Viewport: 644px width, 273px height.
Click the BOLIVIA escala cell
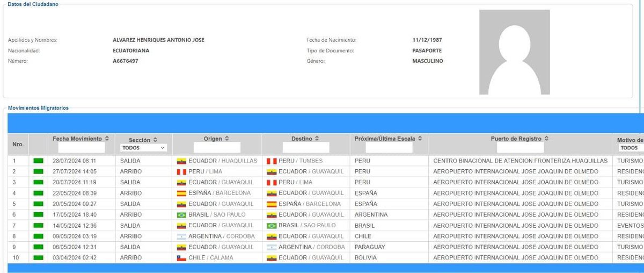(365, 257)
